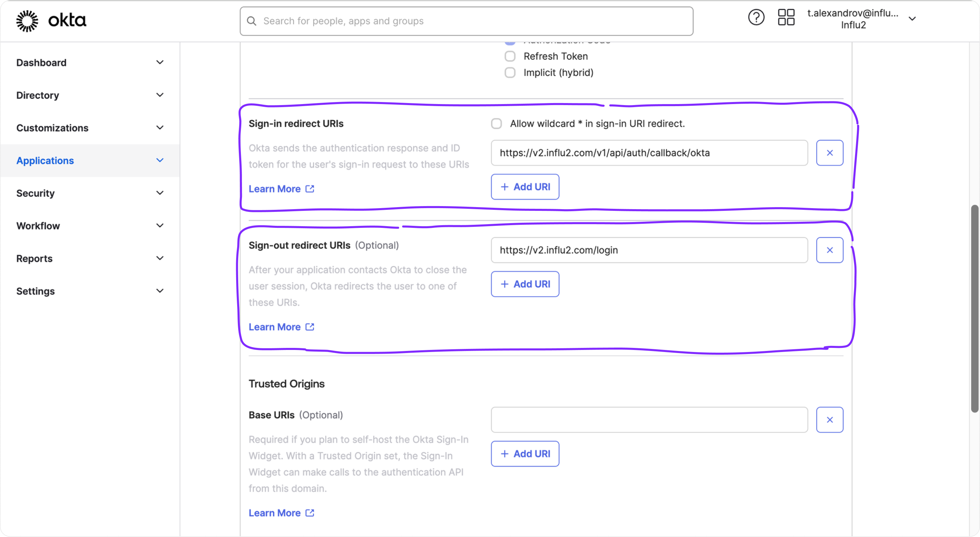Expand the Security menu chevron

[x=160, y=193]
